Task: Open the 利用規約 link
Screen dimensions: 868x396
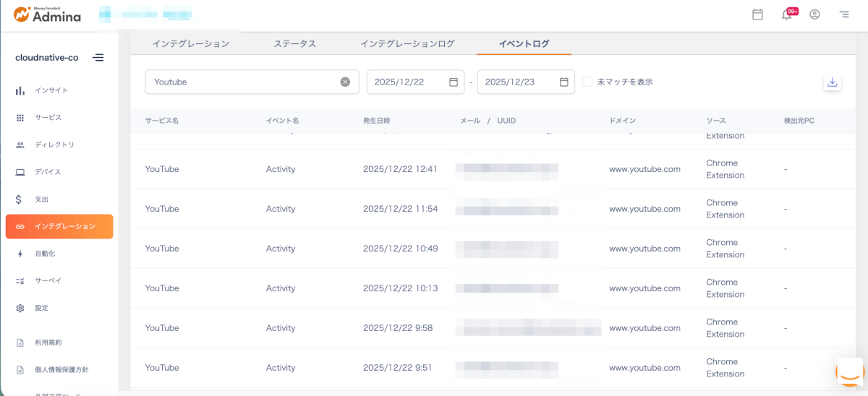Action: click(48, 343)
